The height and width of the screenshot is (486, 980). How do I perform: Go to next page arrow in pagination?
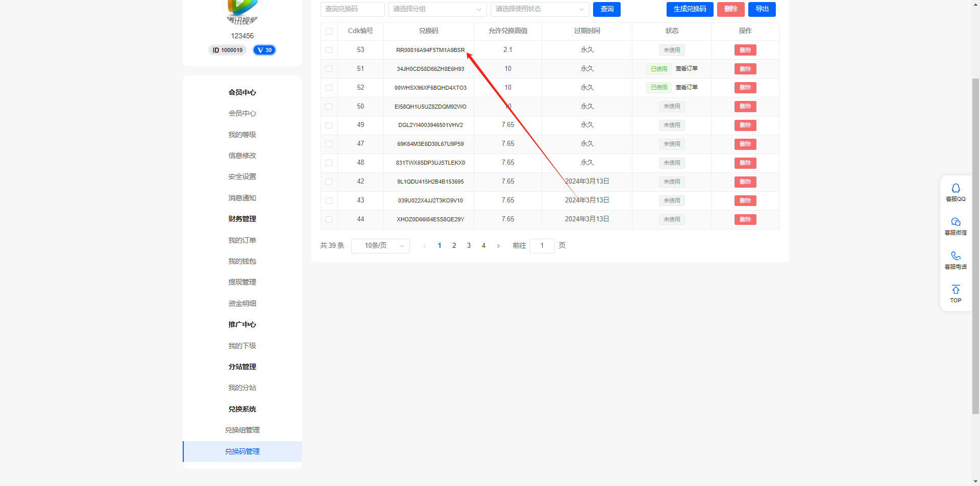pyautogui.click(x=498, y=246)
